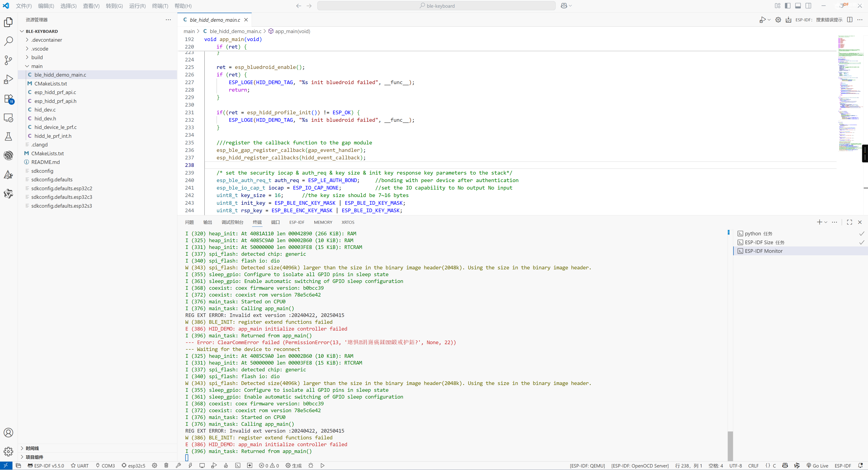The height and width of the screenshot is (470, 868).
Task: Click build-flash-monitor flame icon
Action: click(226, 465)
